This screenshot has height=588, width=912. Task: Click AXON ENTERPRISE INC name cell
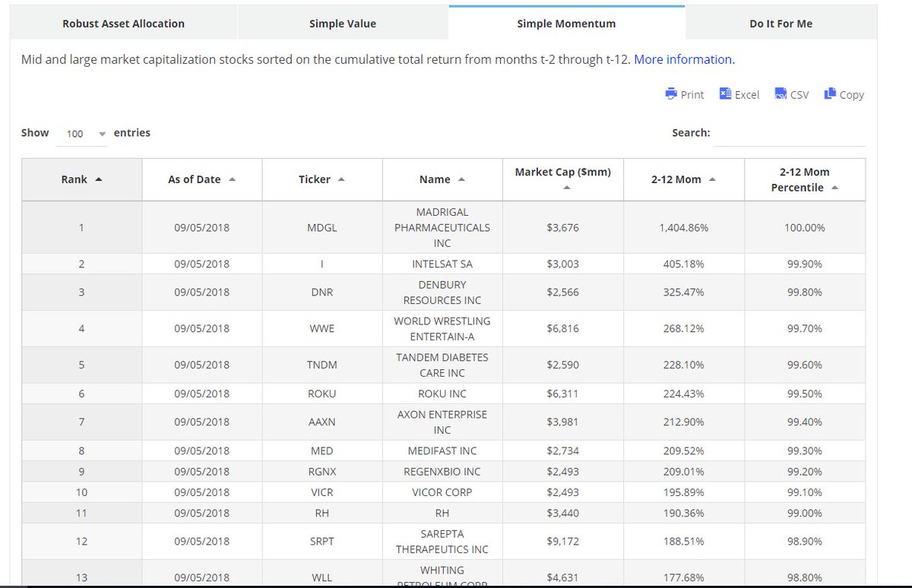[x=442, y=422]
